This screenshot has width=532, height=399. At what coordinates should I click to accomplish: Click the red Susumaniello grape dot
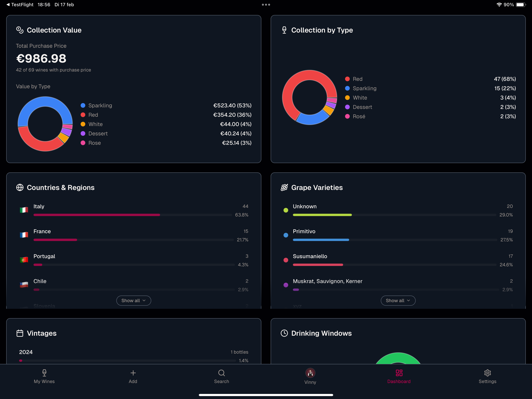point(286,260)
